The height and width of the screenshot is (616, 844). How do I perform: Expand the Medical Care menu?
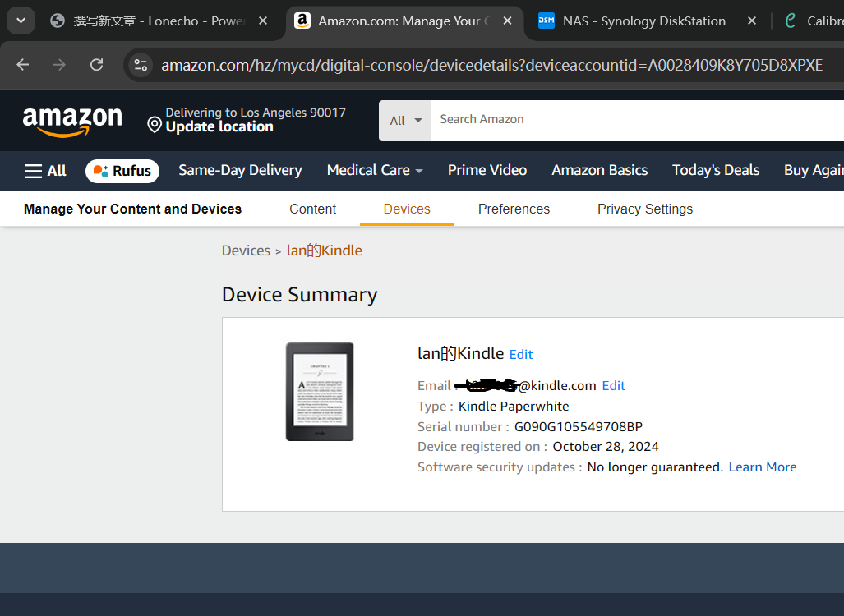(x=375, y=171)
